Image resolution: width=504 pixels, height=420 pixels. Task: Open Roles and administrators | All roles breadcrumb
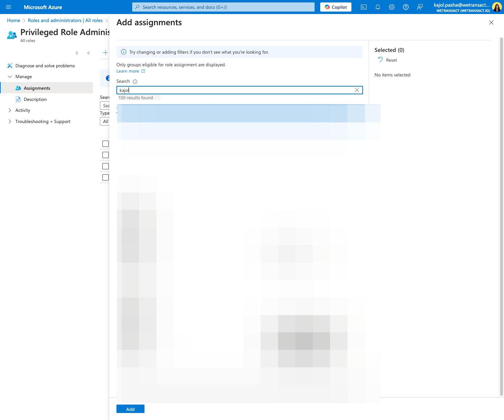click(x=65, y=20)
